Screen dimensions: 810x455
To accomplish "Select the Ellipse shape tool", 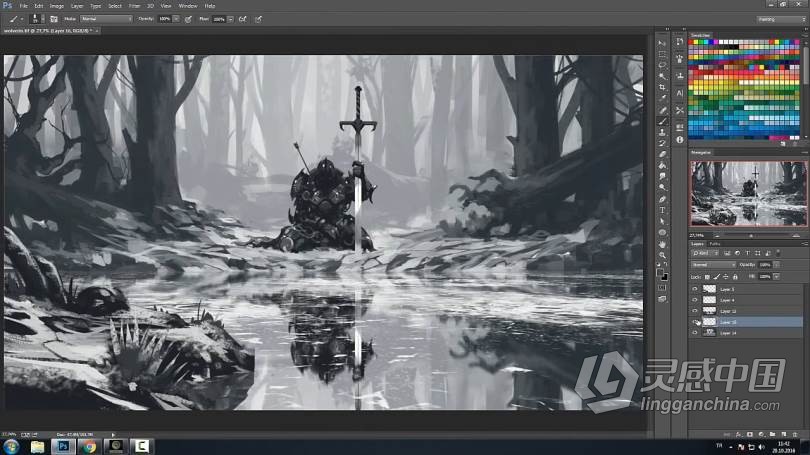I will pyautogui.click(x=662, y=233).
